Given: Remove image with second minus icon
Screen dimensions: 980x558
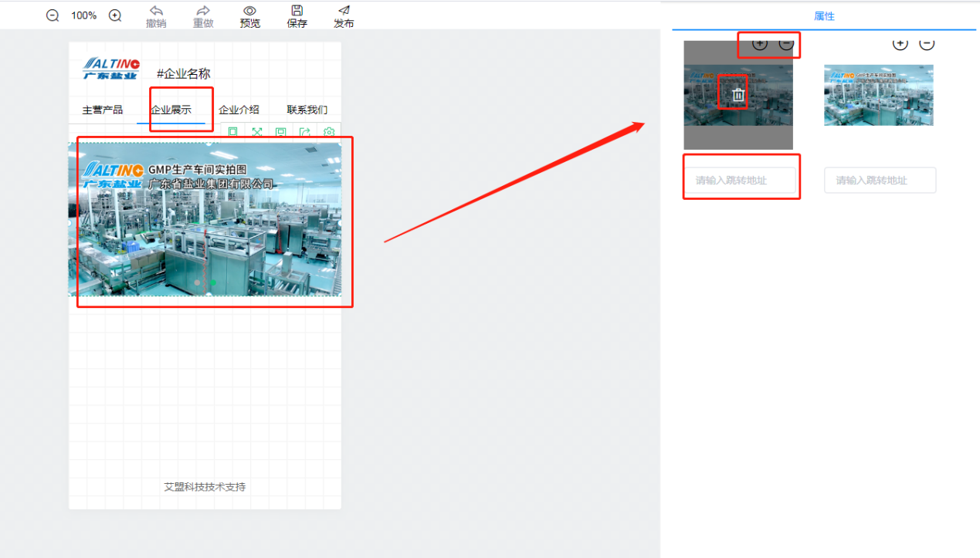Looking at the screenshot, I should 927,43.
